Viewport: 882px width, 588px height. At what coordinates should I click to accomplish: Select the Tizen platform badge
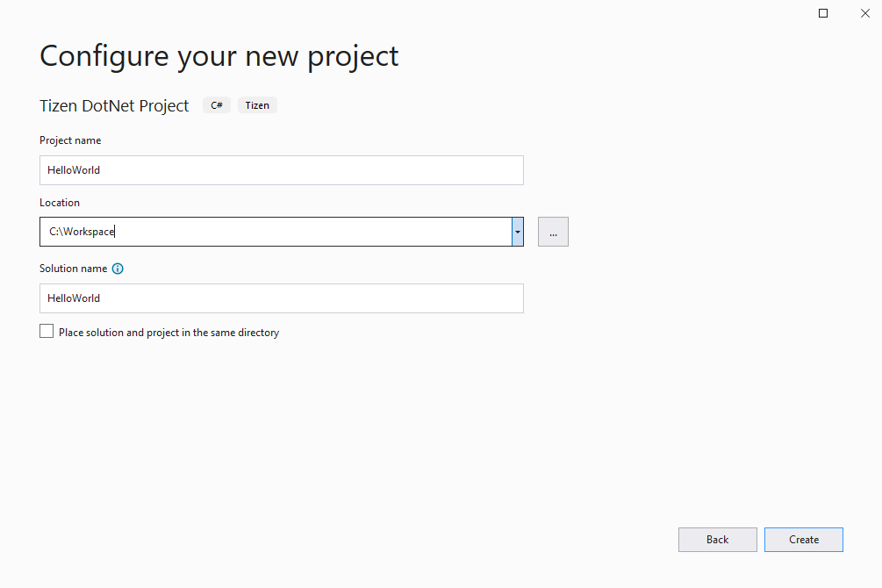(x=256, y=104)
